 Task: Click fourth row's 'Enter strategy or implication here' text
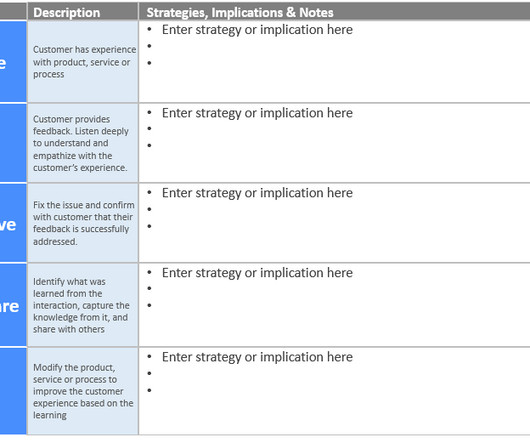click(257, 273)
